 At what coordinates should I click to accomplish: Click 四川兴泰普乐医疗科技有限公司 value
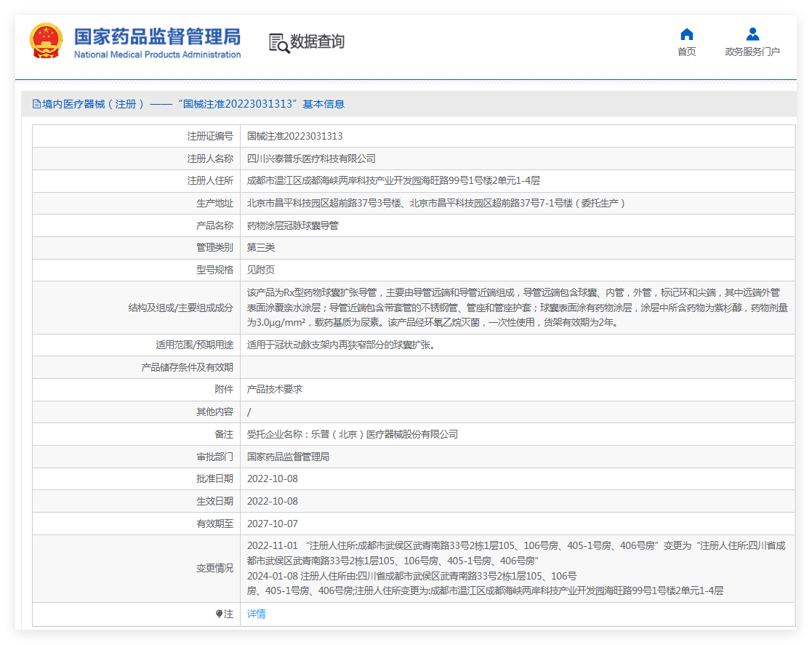click(x=311, y=159)
